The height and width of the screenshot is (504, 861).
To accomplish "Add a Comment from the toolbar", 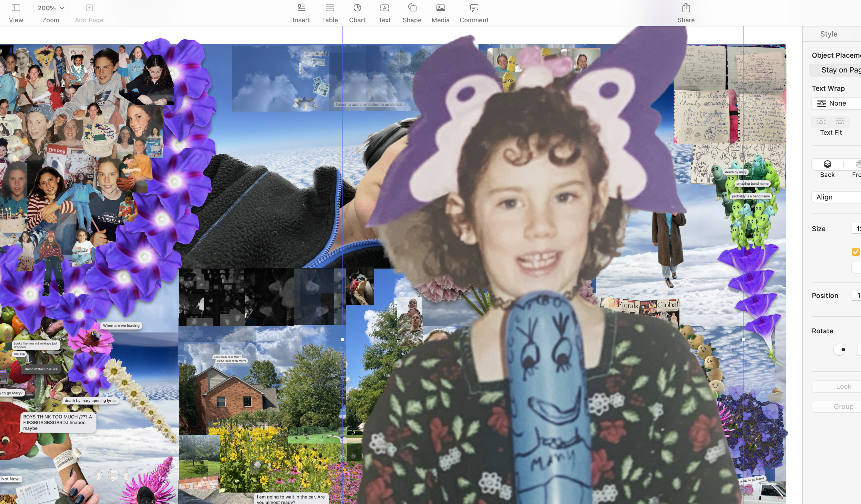I will tap(474, 13).
